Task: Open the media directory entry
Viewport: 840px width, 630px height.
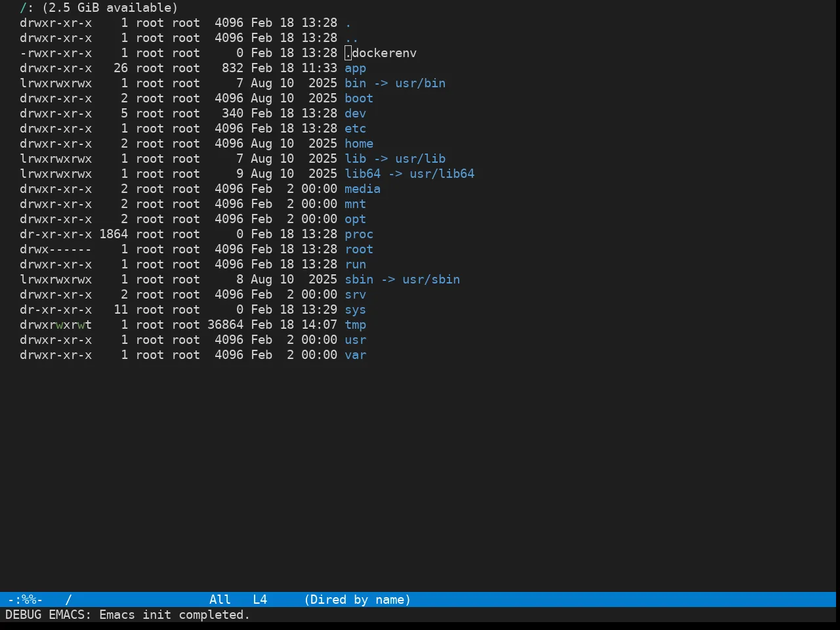Action: [362, 189]
